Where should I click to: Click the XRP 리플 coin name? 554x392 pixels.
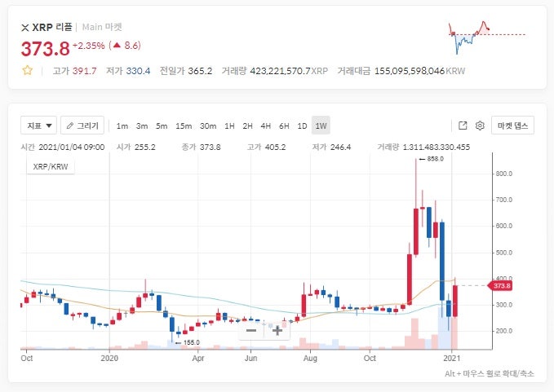tap(52, 27)
